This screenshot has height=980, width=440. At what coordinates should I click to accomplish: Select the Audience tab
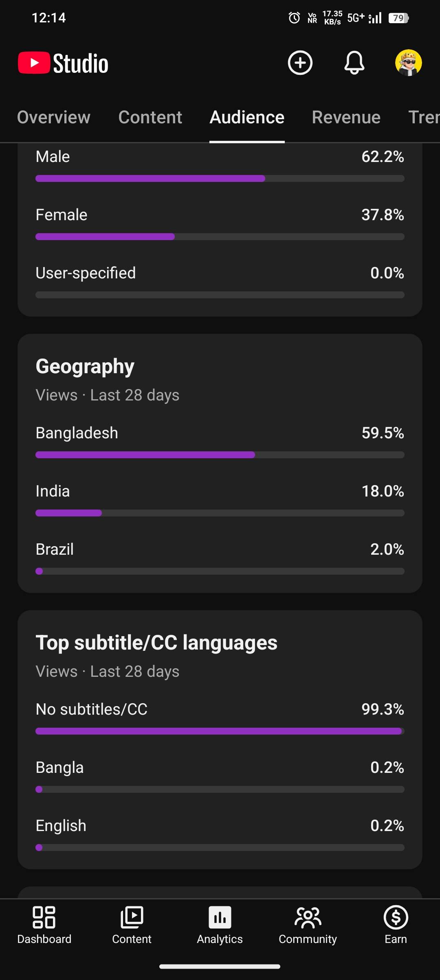(247, 118)
